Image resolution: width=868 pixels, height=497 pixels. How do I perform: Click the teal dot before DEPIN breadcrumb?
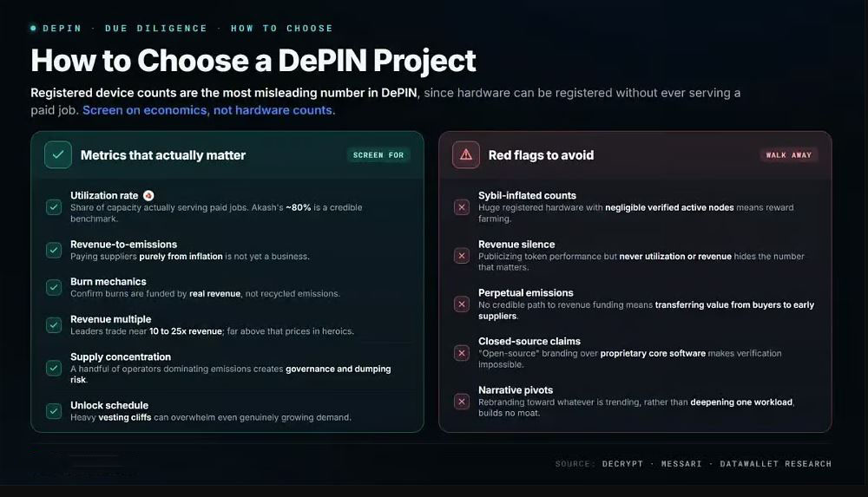click(x=34, y=29)
